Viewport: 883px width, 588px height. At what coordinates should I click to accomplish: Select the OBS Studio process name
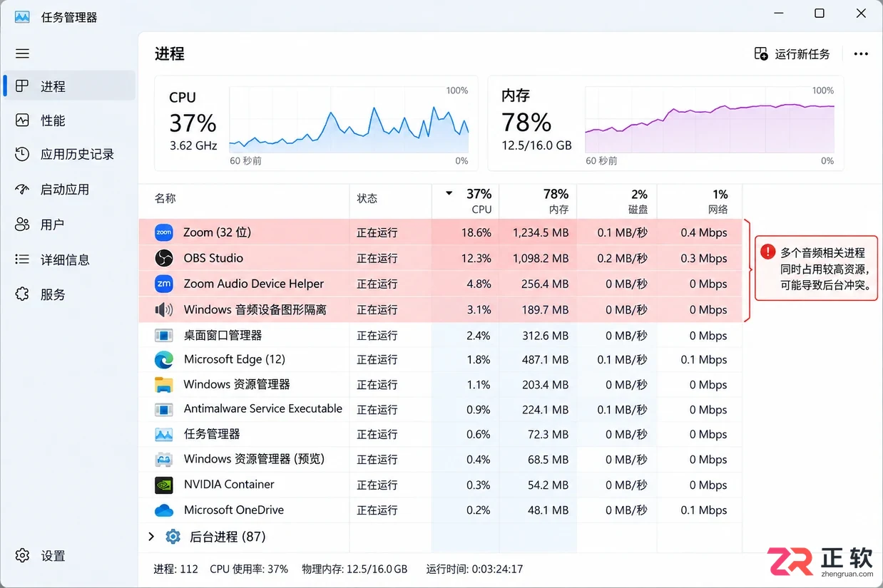click(x=213, y=258)
